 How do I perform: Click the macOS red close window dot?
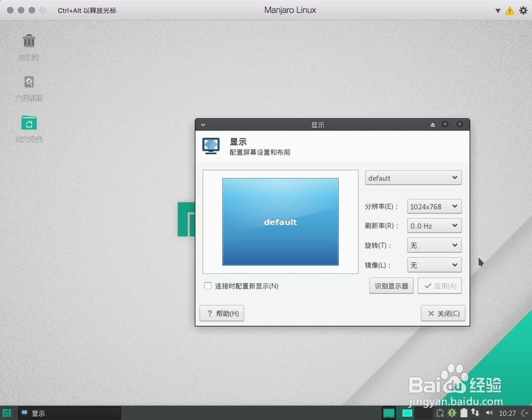coord(10,10)
